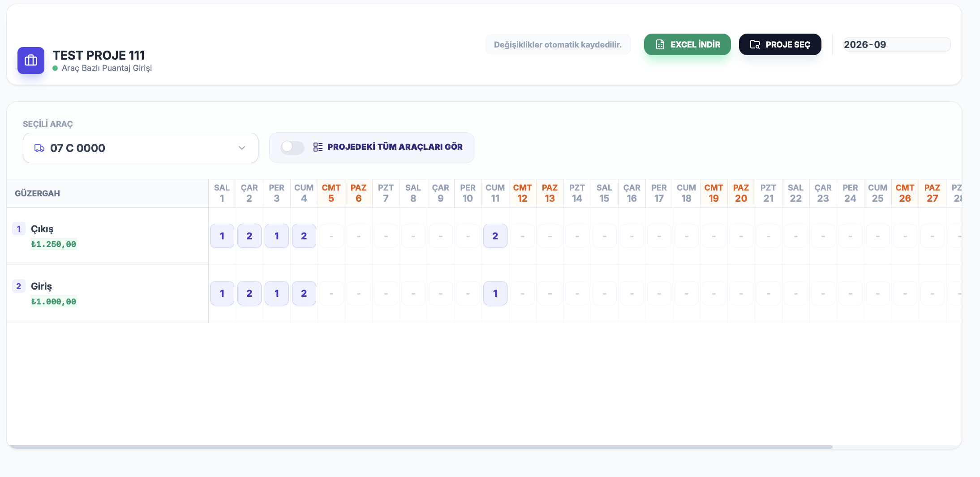Image resolution: width=980 pixels, height=477 pixels.
Task: Toggle the Projedeki Tüm Araçları Gör switch
Action: click(292, 147)
